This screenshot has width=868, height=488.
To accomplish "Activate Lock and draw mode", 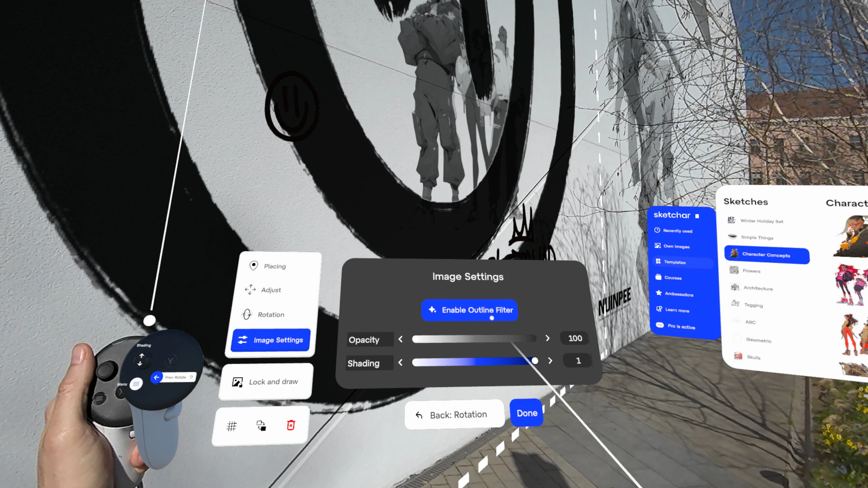I will click(x=273, y=382).
